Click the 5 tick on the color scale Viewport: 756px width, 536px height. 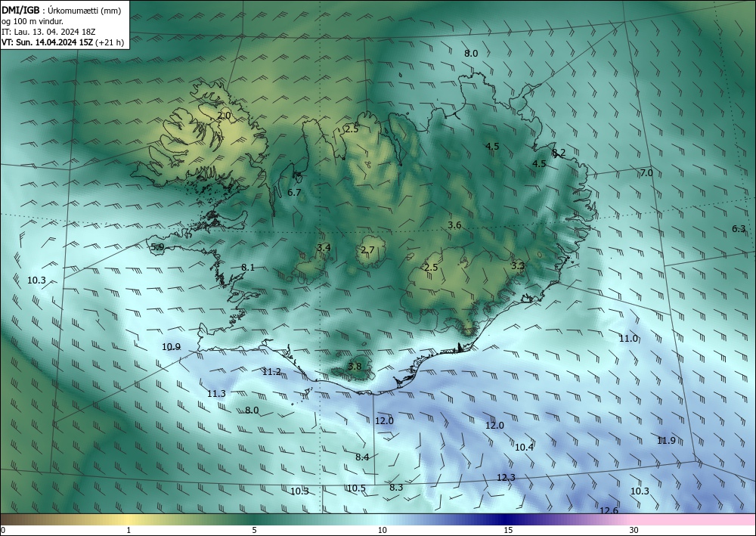[x=254, y=530]
